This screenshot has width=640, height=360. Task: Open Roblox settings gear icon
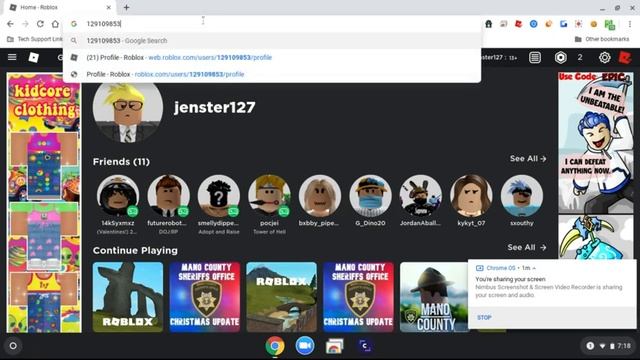pyautogui.click(x=604, y=58)
